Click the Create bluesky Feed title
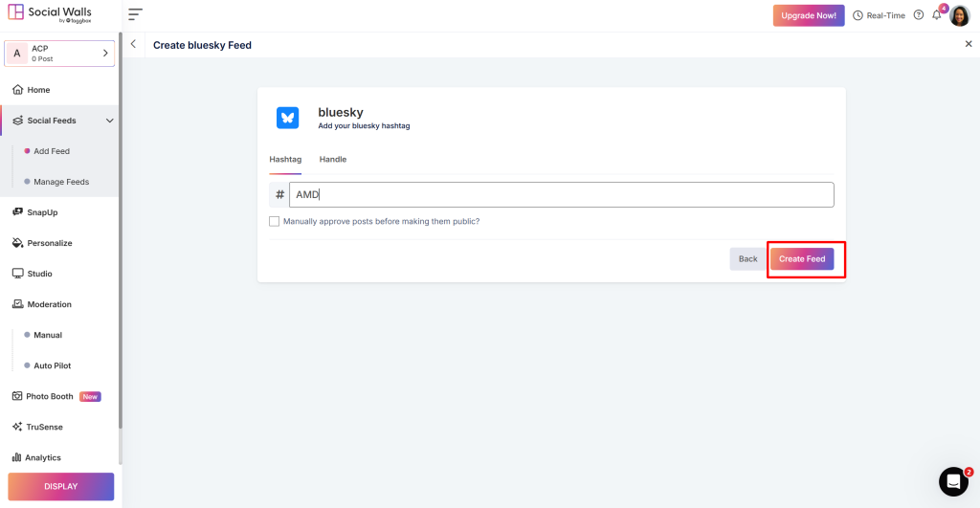This screenshot has height=508, width=980. pos(202,45)
